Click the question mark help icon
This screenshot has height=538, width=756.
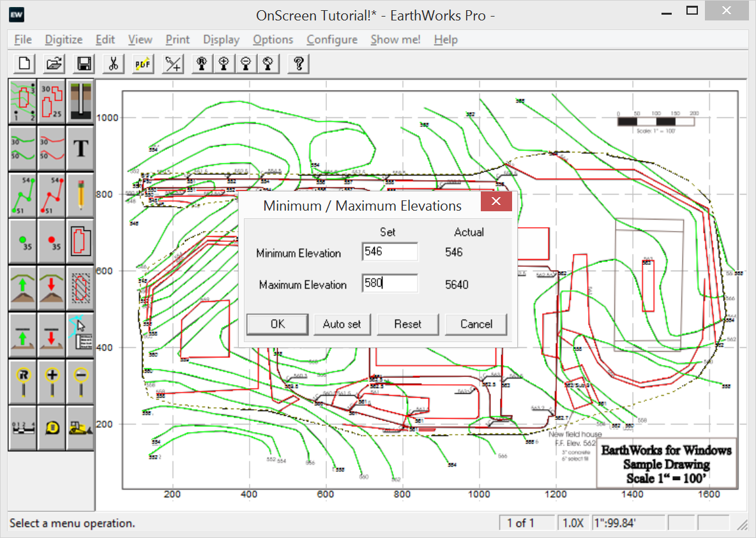[298, 64]
